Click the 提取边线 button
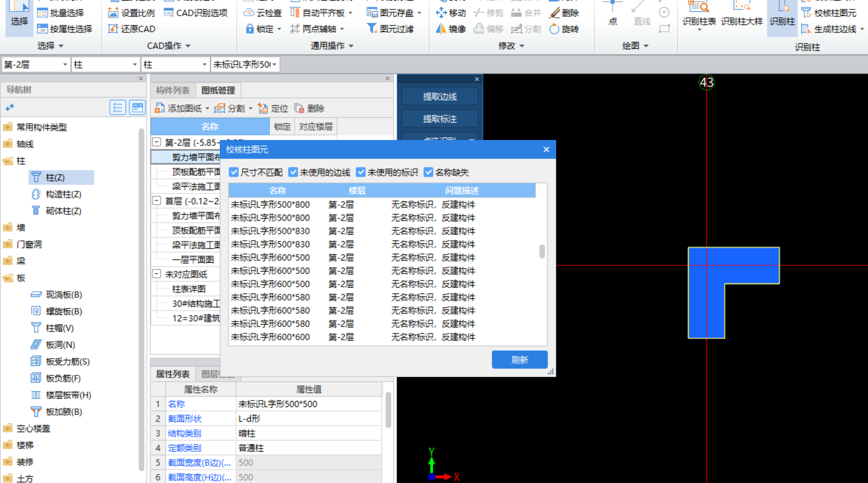868x483 pixels. pyautogui.click(x=440, y=96)
